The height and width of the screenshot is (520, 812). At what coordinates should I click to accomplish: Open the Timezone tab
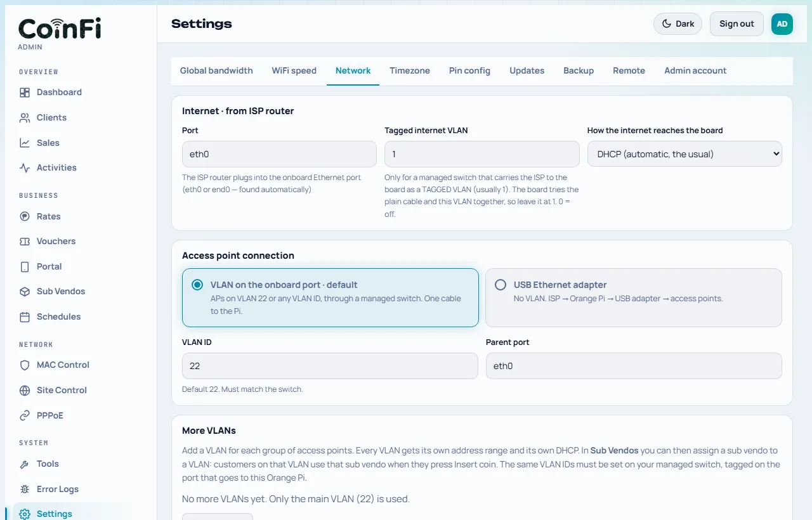click(x=410, y=70)
